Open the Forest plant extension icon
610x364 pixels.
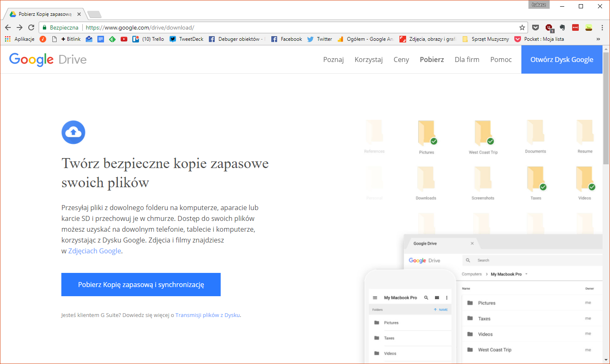tap(589, 27)
